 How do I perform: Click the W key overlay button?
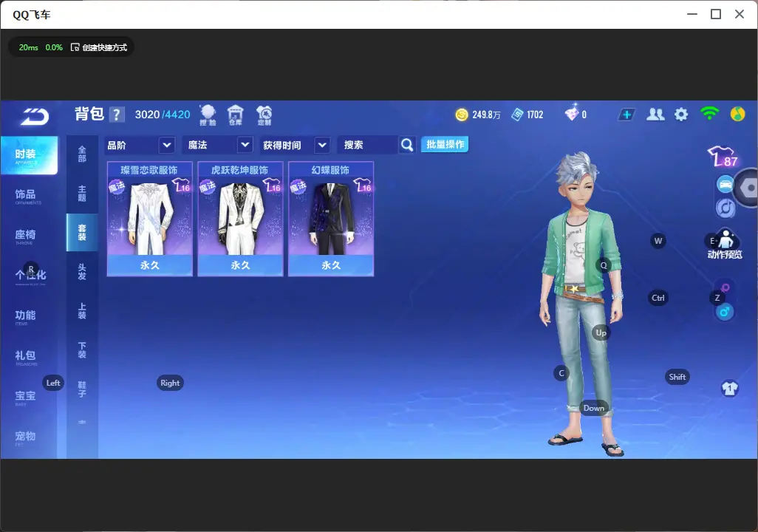coord(658,241)
